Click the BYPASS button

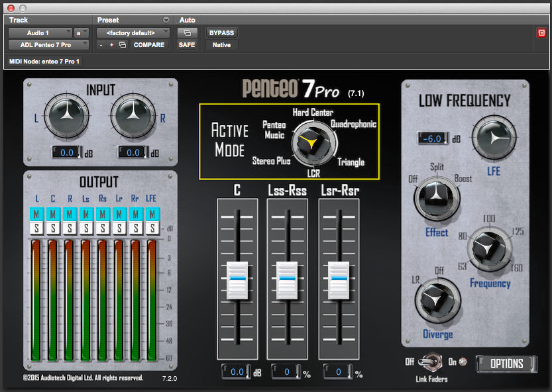221,32
